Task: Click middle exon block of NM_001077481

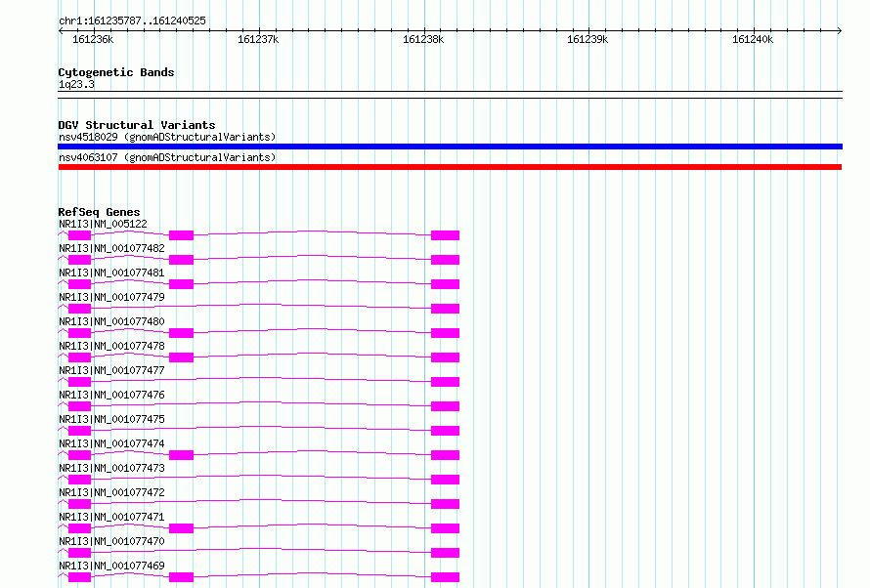Action: [181, 284]
